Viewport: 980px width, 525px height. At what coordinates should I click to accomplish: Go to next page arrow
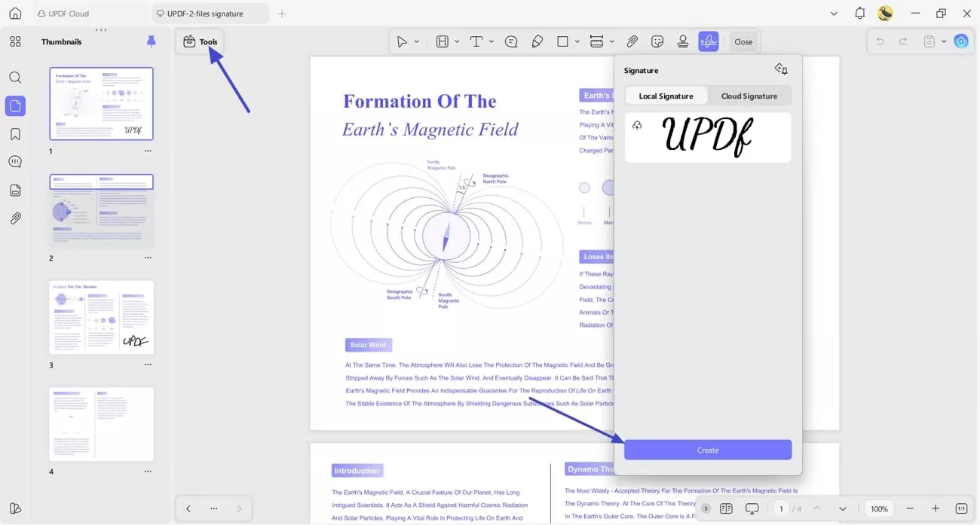(x=842, y=508)
